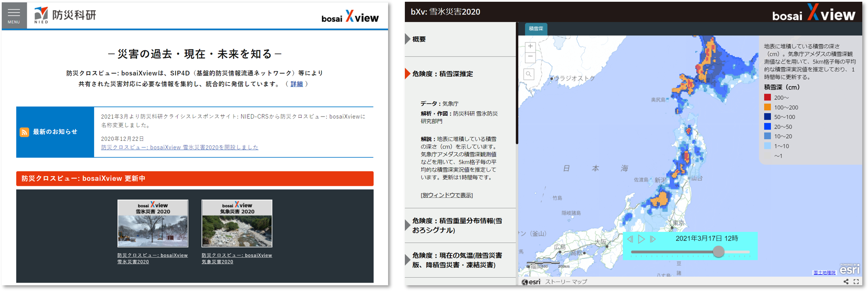
Task: Open the 別ウィンドウで表示 link
Action: [x=446, y=195]
